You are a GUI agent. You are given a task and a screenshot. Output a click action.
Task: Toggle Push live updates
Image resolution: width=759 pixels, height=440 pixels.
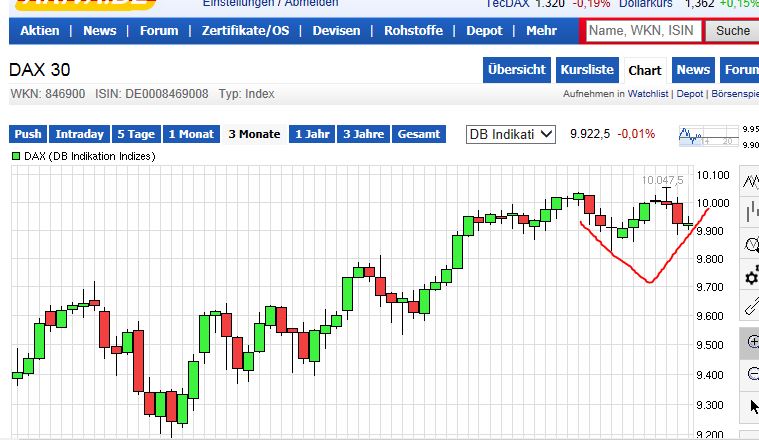(x=28, y=134)
